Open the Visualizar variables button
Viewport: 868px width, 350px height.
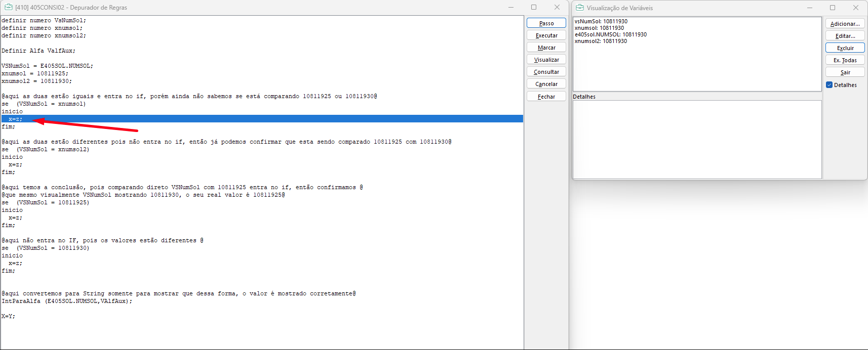546,60
